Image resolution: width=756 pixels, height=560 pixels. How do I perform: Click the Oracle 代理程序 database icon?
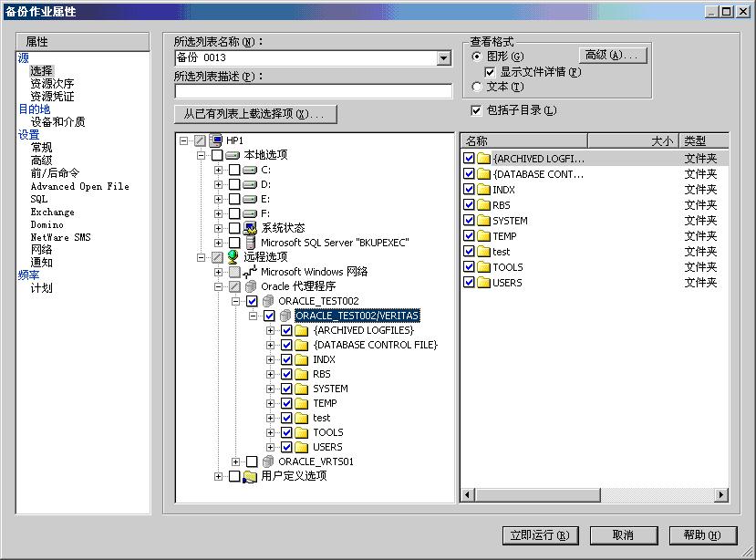250,286
